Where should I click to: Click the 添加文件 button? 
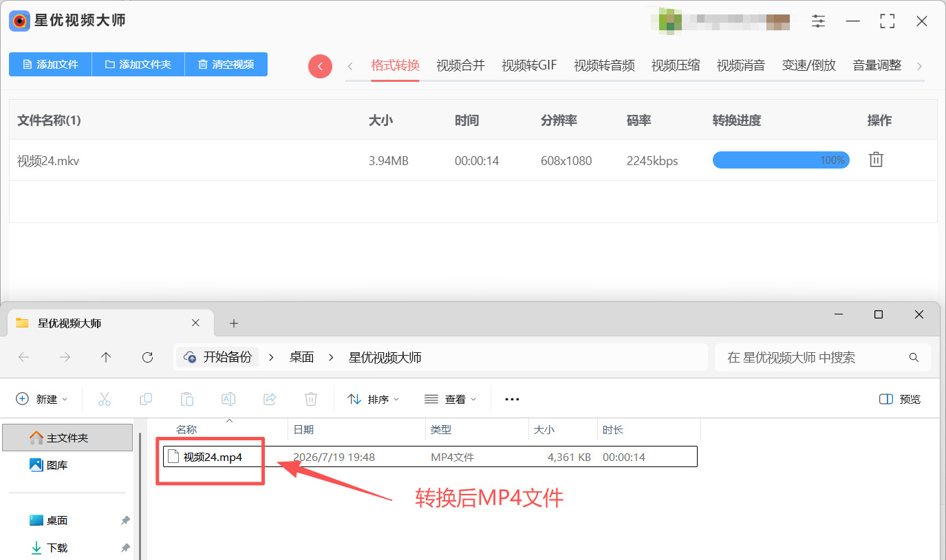50,64
